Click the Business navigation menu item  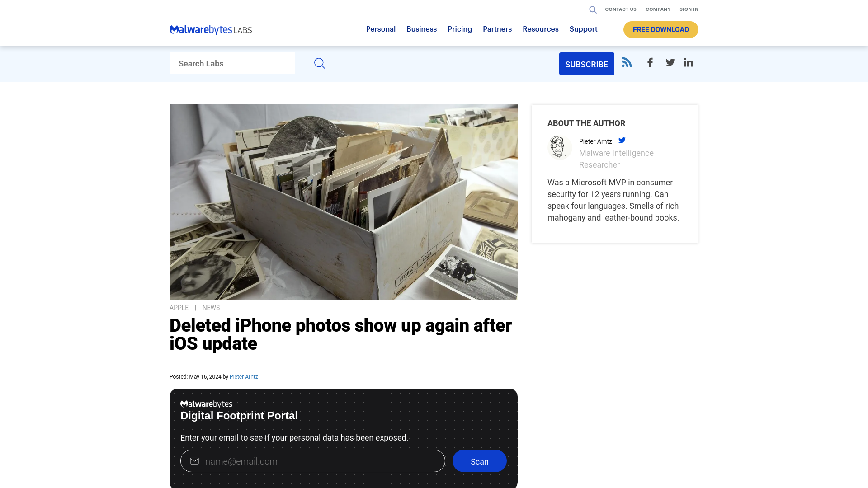point(421,29)
